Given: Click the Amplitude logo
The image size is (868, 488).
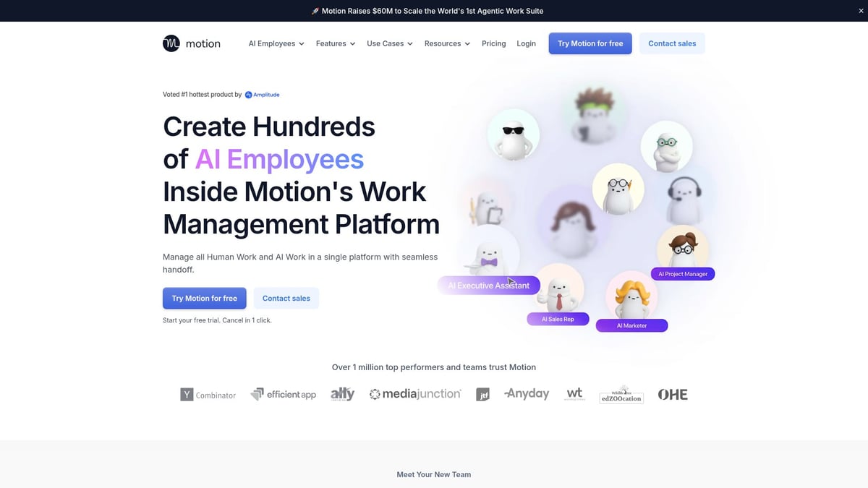Looking at the screenshot, I should [262, 95].
